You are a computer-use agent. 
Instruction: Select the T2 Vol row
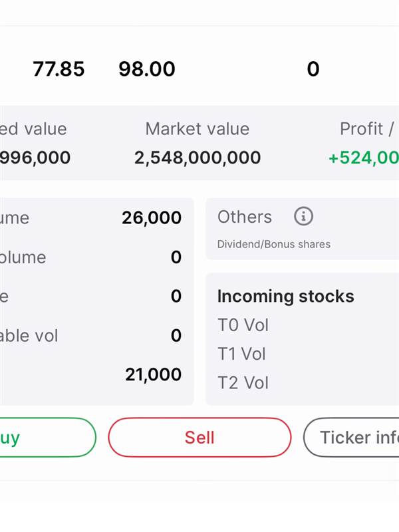click(x=243, y=383)
